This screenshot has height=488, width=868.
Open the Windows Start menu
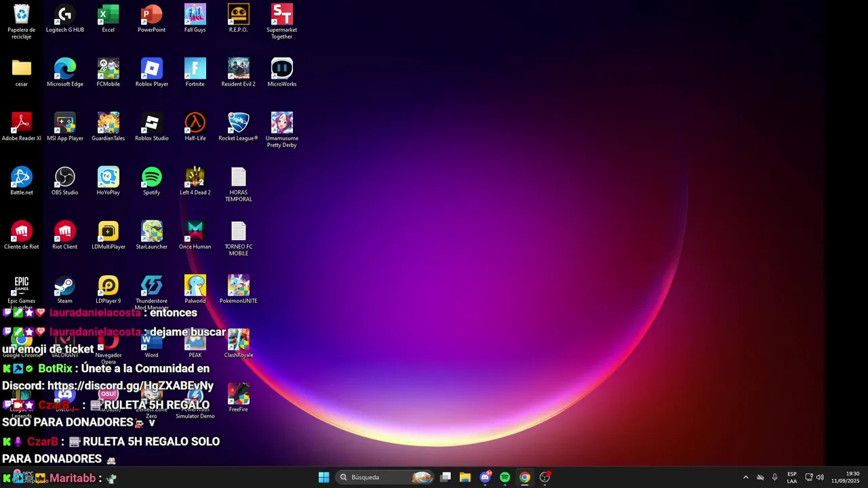coord(324,477)
